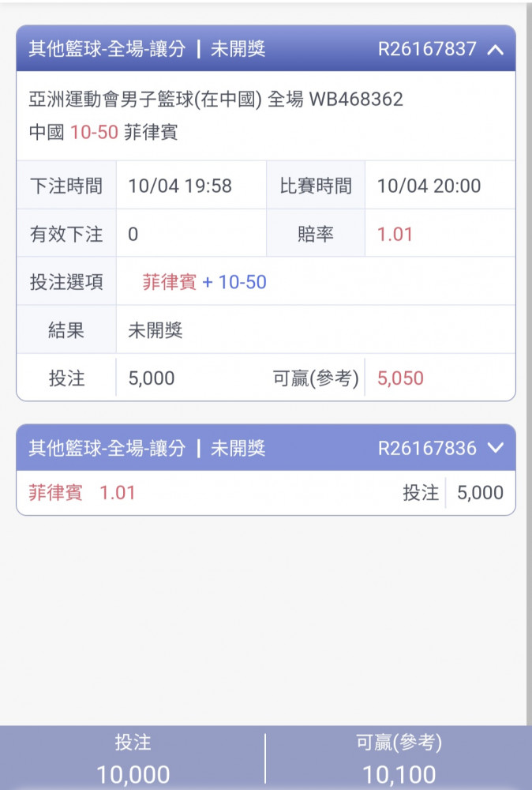Select the 菲律賓 + 10-50 bet option
Image resolution: width=532 pixels, height=790 pixels.
[204, 282]
